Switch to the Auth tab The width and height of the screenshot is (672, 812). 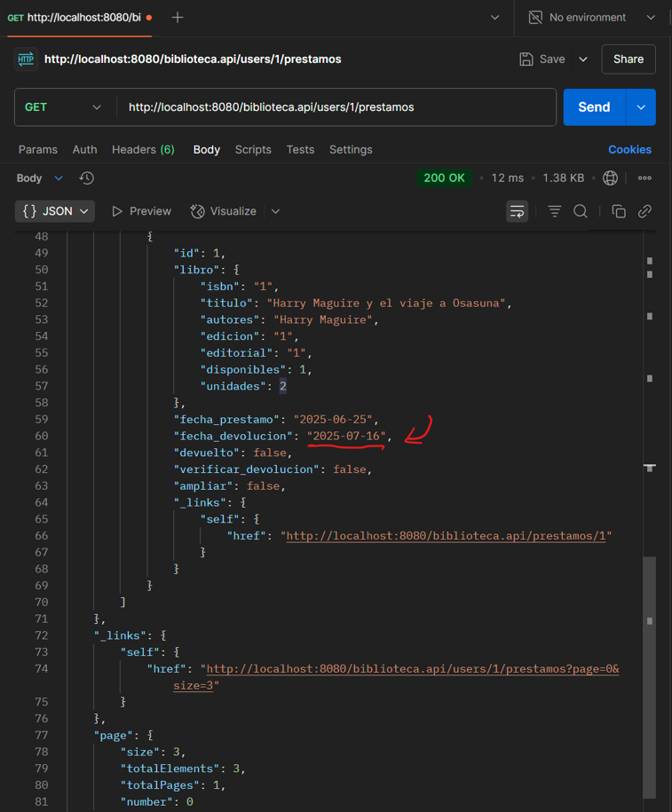pyautogui.click(x=84, y=150)
